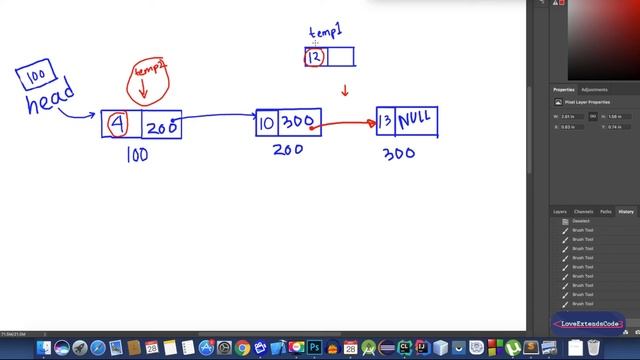Open Sublime Text from the Dock
640x360 pixels.
tap(531, 348)
